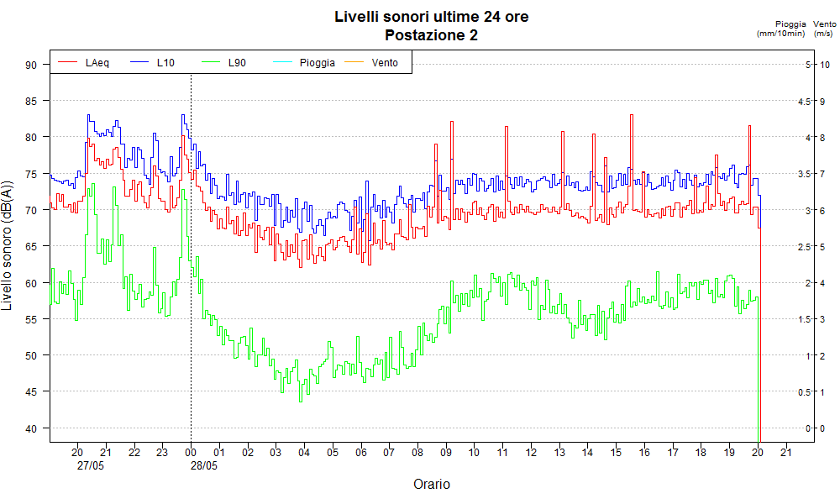Click the 'Vento (m/s)' axis header
Image resolution: width=840 pixels, height=504 pixels.
point(823,29)
